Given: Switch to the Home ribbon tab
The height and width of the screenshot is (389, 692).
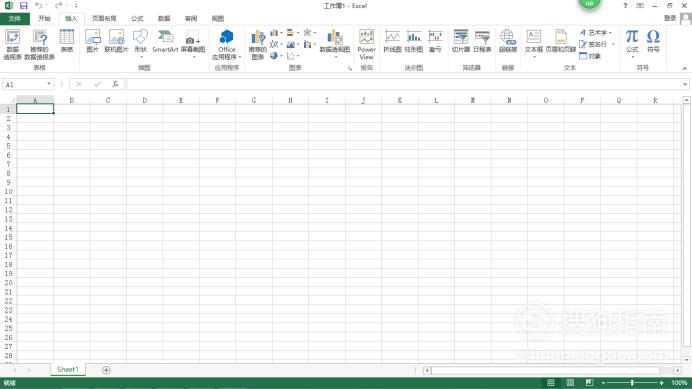Looking at the screenshot, I should (45, 19).
